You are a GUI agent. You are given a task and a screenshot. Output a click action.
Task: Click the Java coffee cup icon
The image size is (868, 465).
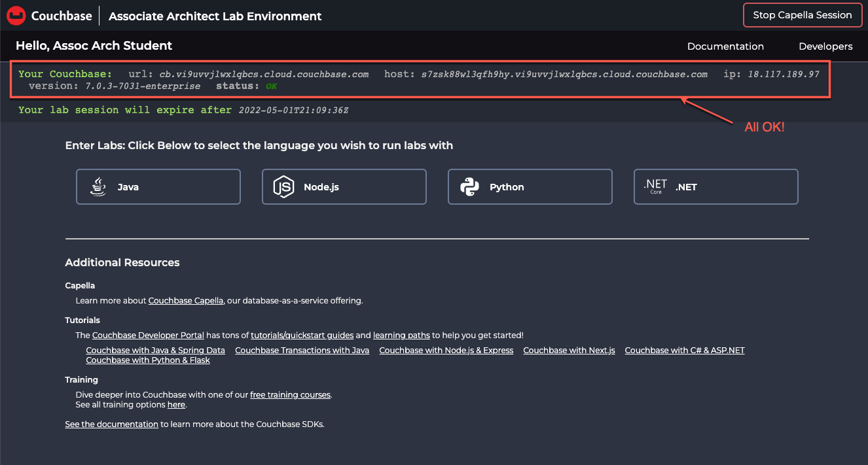click(x=98, y=187)
